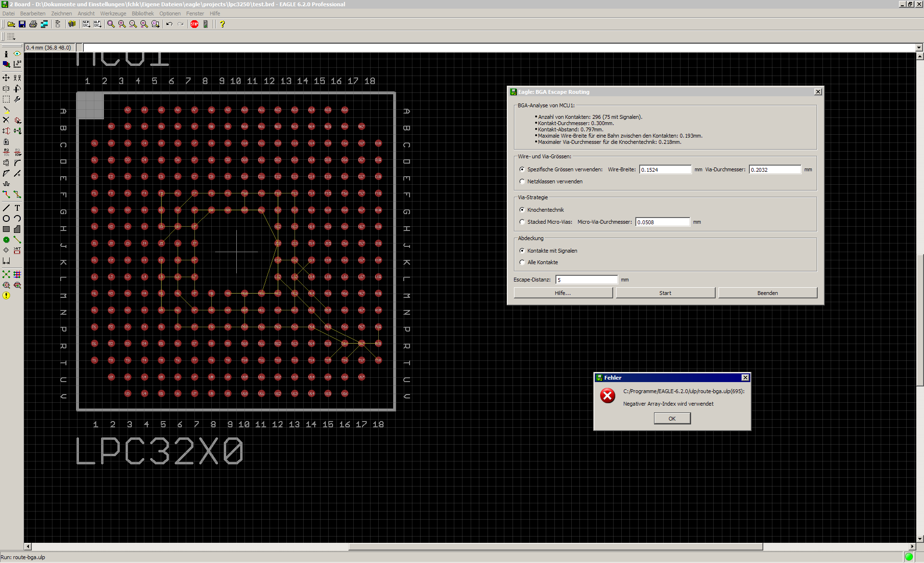The image size is (924, 563).
Task: Select the Info tool
Action: (6, 54)
